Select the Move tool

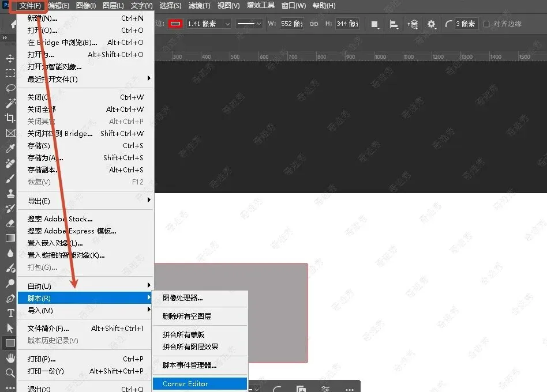(10, 58)
